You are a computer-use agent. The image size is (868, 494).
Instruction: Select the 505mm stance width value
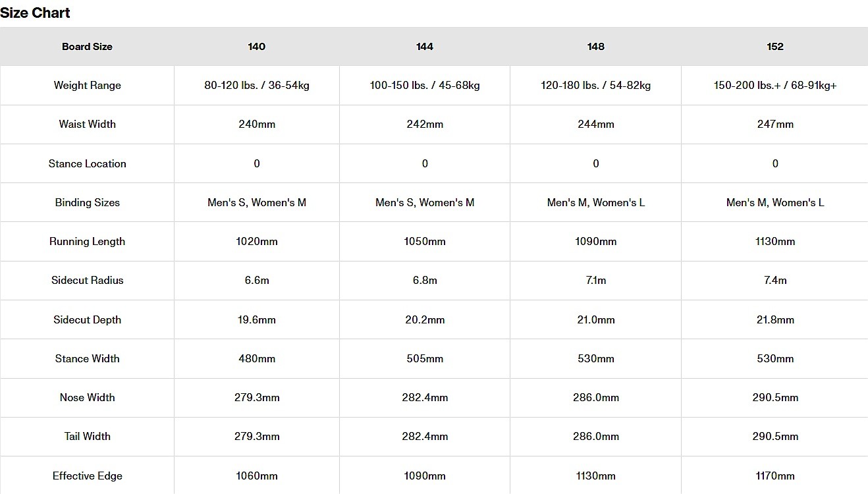(425, 359)
